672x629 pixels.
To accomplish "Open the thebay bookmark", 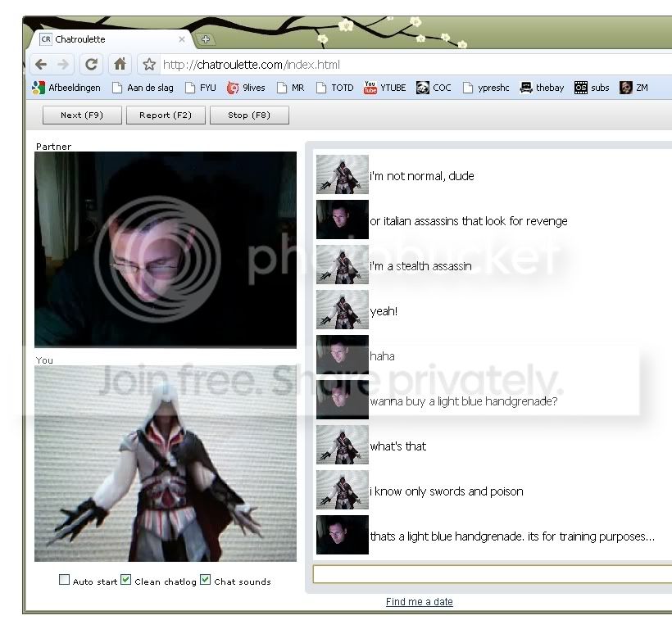I will 542,88.
